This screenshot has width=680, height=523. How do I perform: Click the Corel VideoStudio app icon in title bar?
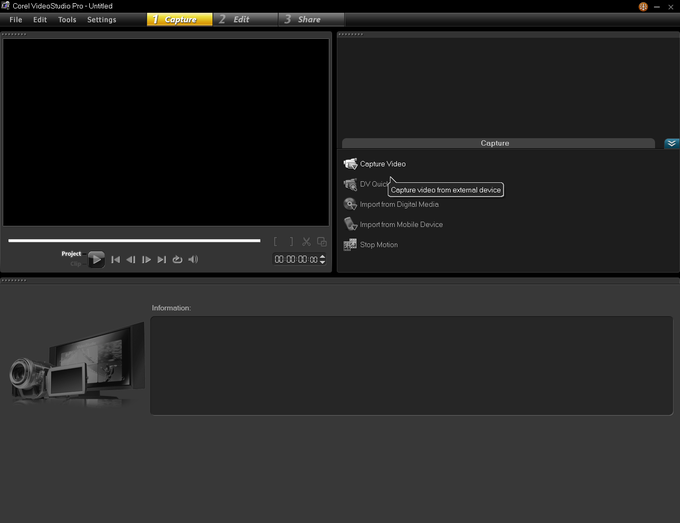tap(5, 6)
